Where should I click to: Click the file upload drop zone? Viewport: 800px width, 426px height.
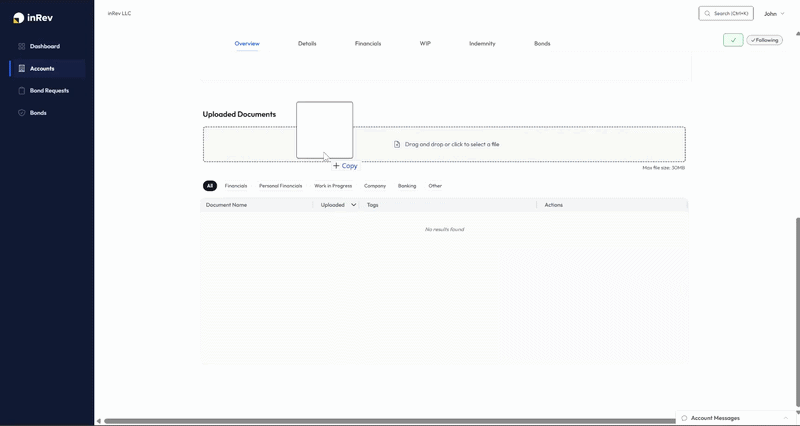pos(444,144)
